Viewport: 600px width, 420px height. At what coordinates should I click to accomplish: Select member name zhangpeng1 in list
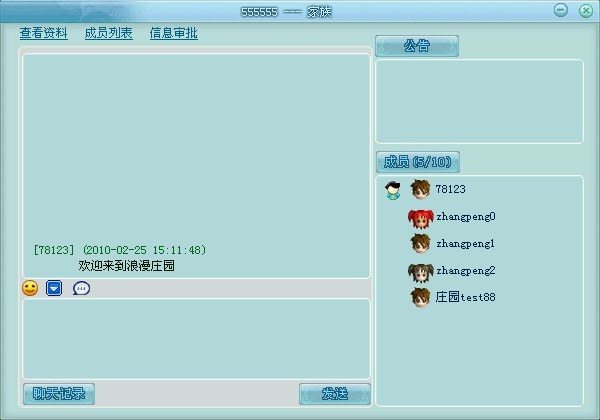click(x=466, y=244)
